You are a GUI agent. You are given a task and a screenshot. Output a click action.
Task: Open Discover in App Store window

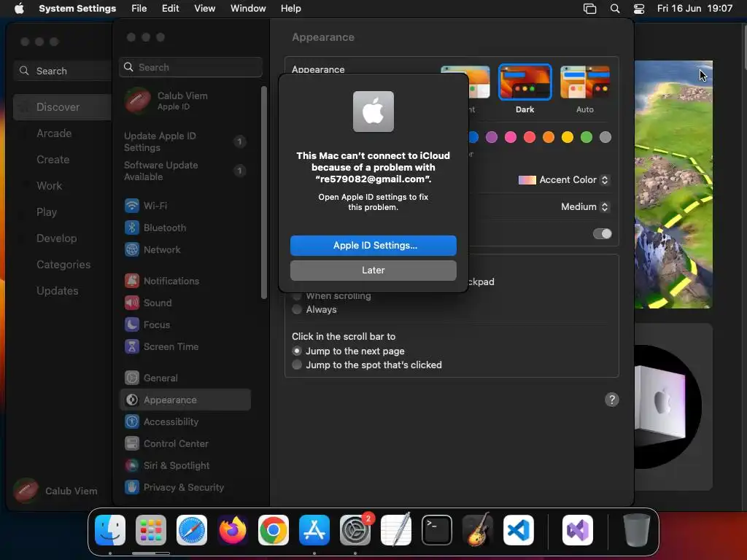(x=63, y=107)
